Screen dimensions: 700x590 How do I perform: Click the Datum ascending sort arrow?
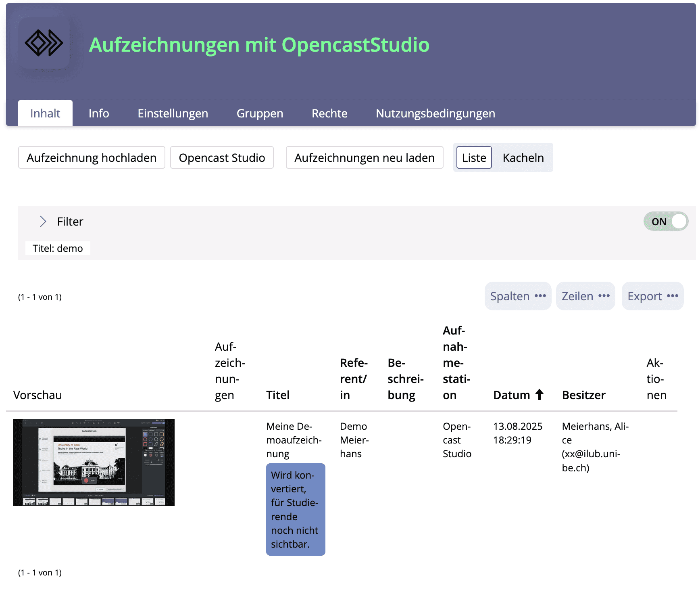539,394
